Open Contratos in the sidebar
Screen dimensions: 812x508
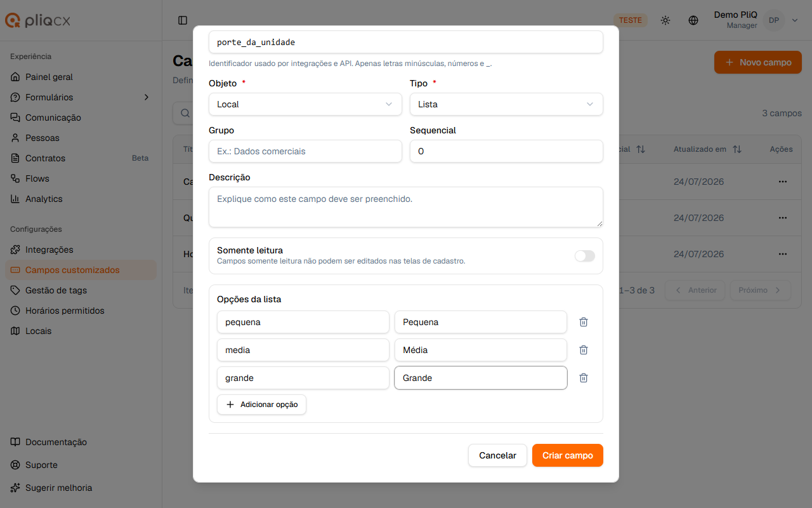tap(81, 158)
